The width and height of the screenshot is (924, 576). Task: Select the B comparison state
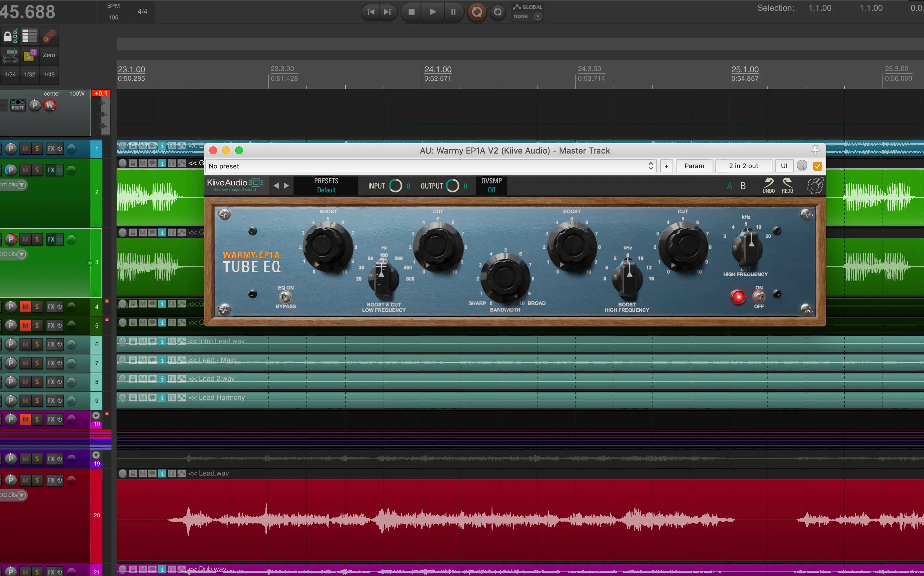click(743, 186)
